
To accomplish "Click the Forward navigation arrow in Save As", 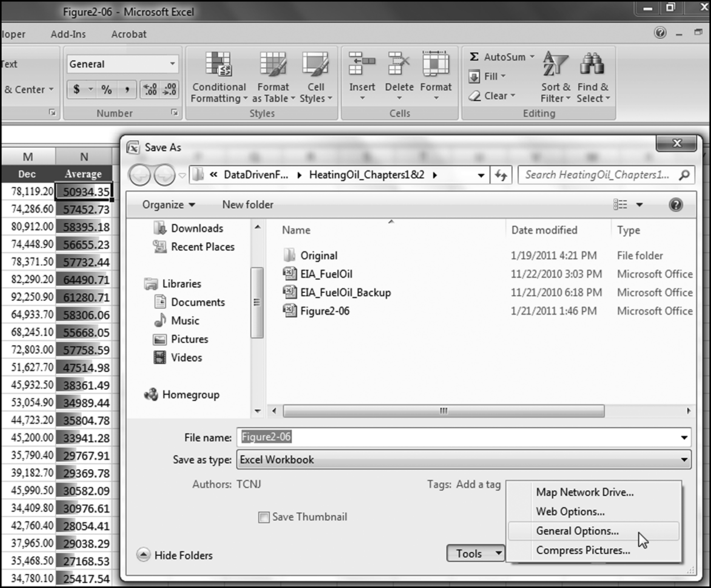I will (164, 176).
